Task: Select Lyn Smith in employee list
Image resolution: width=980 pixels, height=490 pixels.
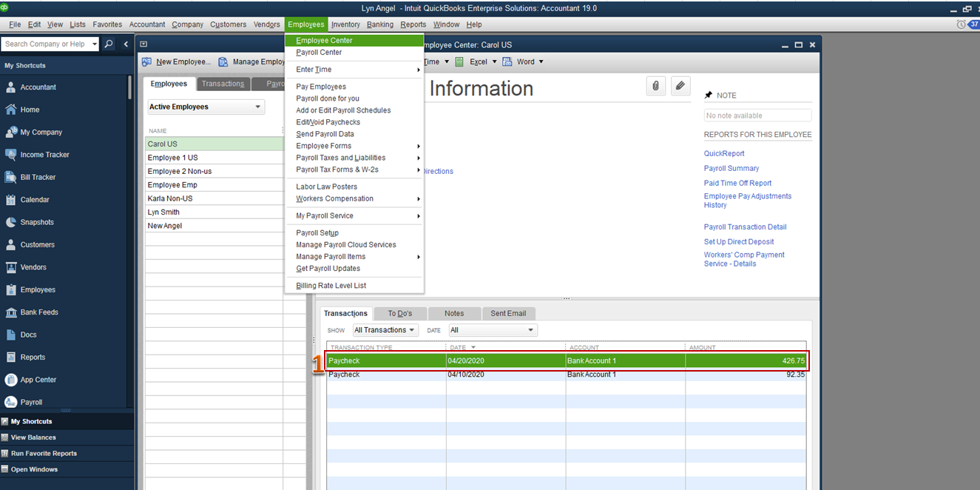Action: click(x=163, y=212)
